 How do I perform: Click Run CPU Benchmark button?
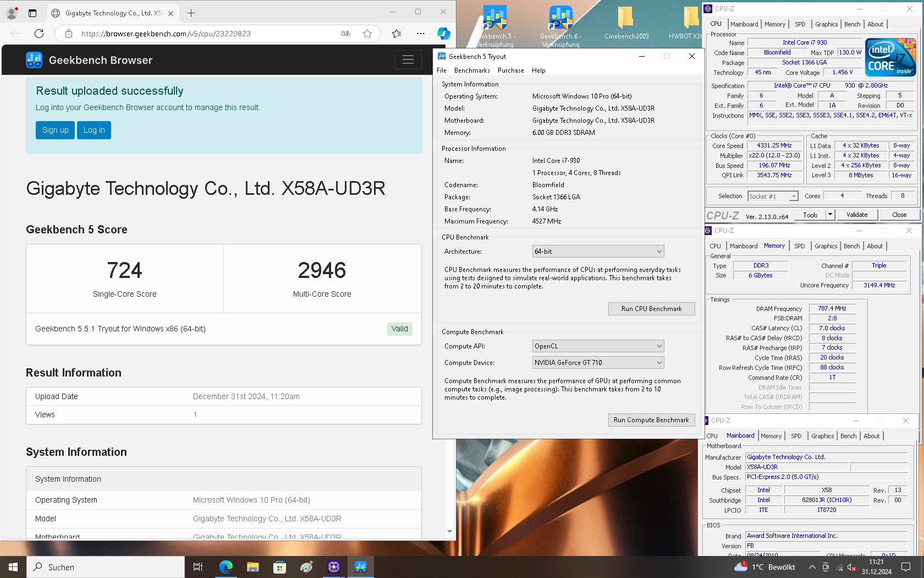pos(651,309)
